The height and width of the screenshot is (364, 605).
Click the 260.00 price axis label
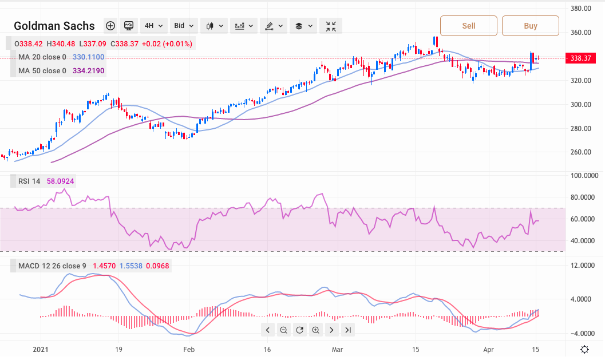pyautogui.click(x=581, y=152)
